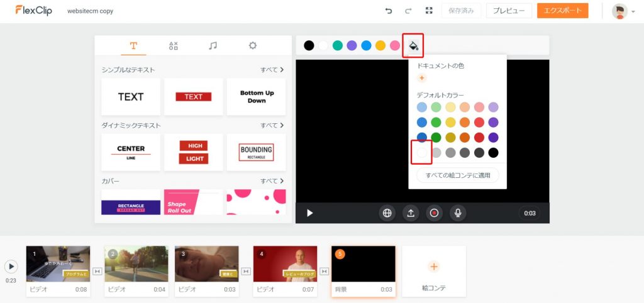
Task: Click the エクスポート button
Action: (x=562, y=11)
